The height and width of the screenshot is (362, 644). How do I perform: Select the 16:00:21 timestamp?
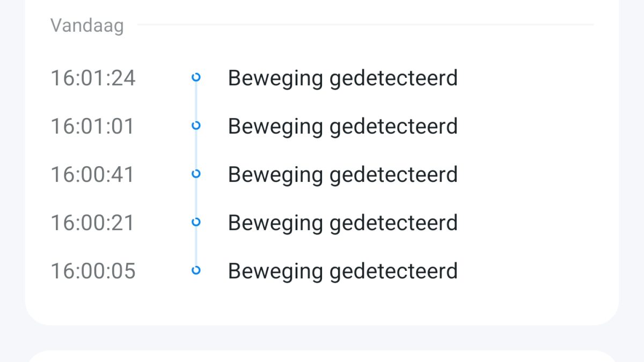92,223
